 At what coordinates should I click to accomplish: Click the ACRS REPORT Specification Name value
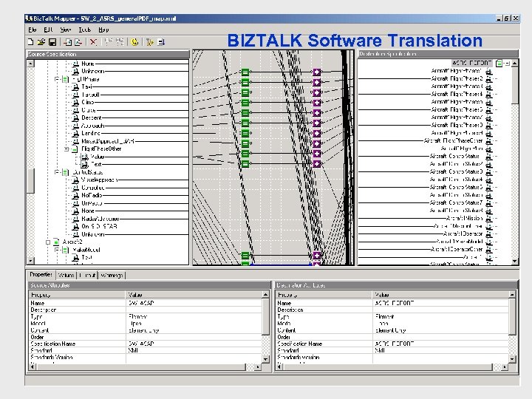(x=395, y=344)
